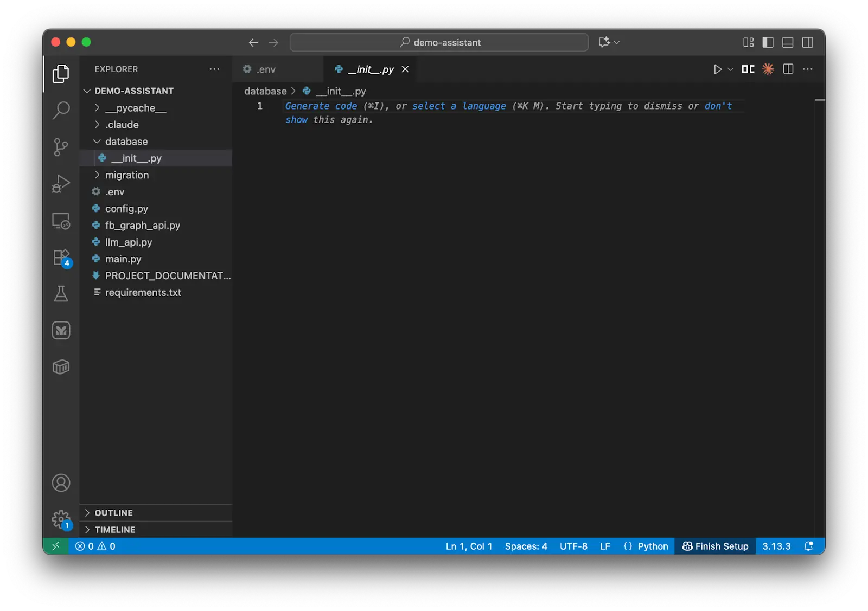Open the Extensions view with 4 updates
The height and width of the screenshot is (611, 868).
point(61,257)
